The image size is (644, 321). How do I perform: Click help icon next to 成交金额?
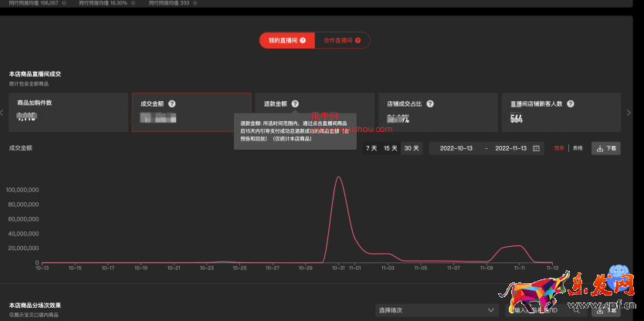171,103
